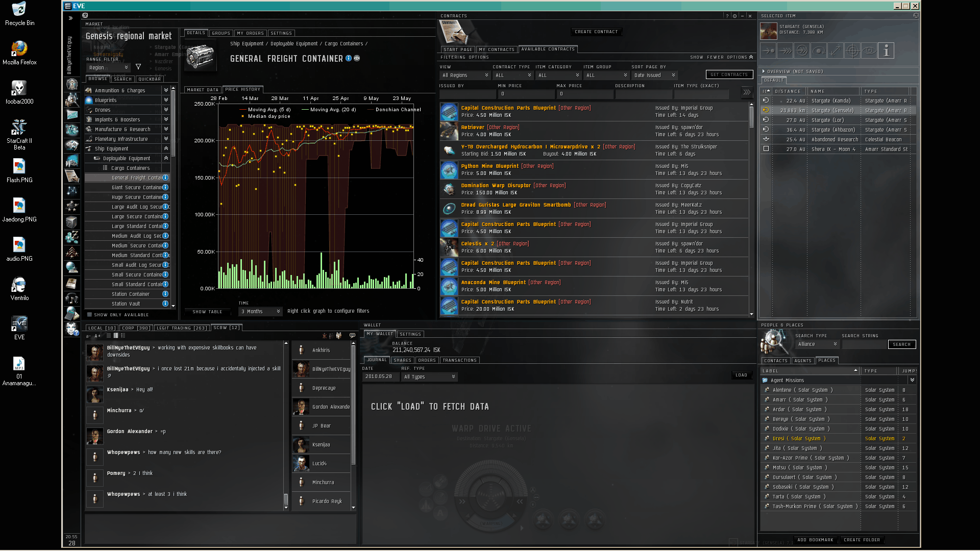
Task: Switch to Groups tab in market
Action: coord(221,33)
